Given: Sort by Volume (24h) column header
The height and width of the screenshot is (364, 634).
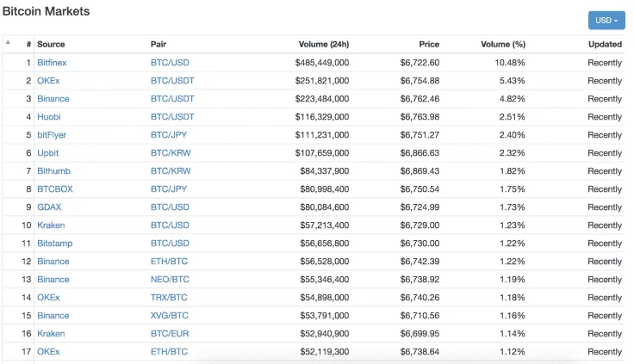Looking at the screenshot, I should [324, 45].
